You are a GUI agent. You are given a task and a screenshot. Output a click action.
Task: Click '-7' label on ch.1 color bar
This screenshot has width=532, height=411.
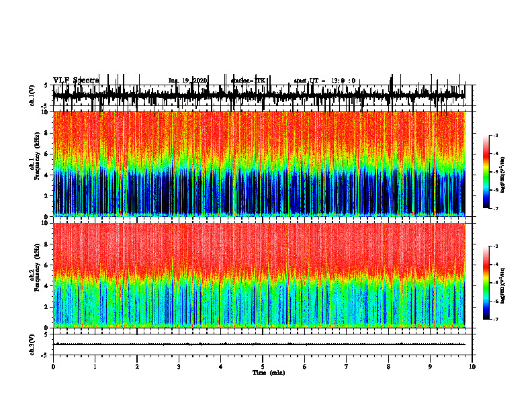(x=496, y=208)
